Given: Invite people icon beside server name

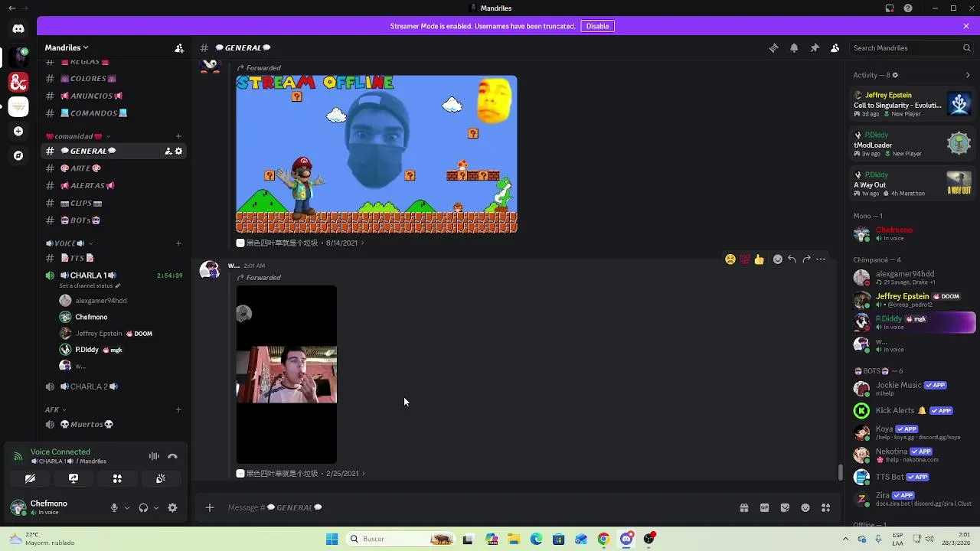Looking at the screenshot, I should click(x=179, y=47).
